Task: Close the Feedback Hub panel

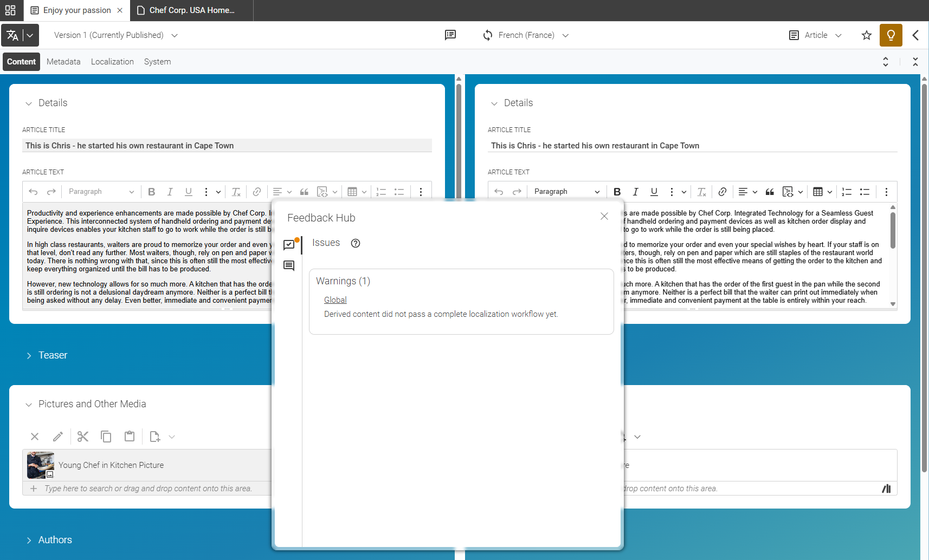Action: 604,216
